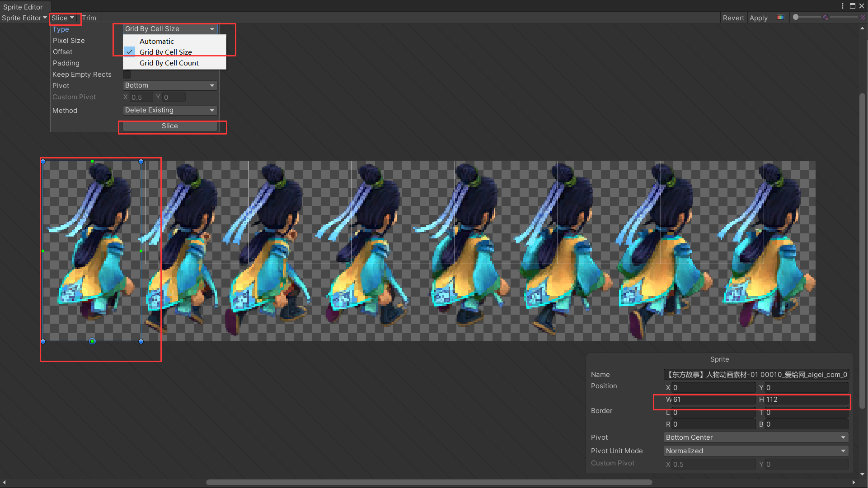Open the Pivot Unit Mode dropdown set to Normalized
The image size is (868, 488).
(x=755, y=451)
